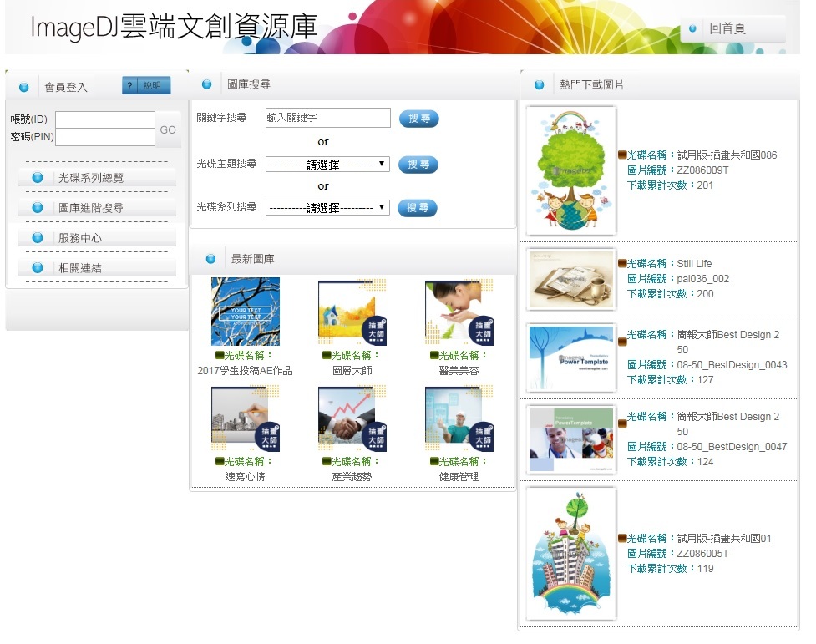This screenshot has width=816, height=644.
Task: Click the text 08-50_BestDesign_0043
Action: tap(732, 365)
